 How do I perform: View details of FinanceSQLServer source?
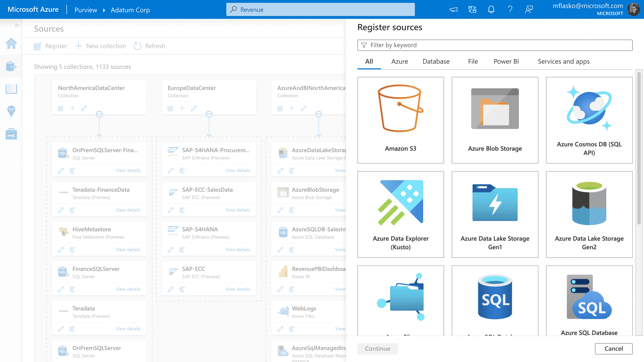click(x=128, y=289)
